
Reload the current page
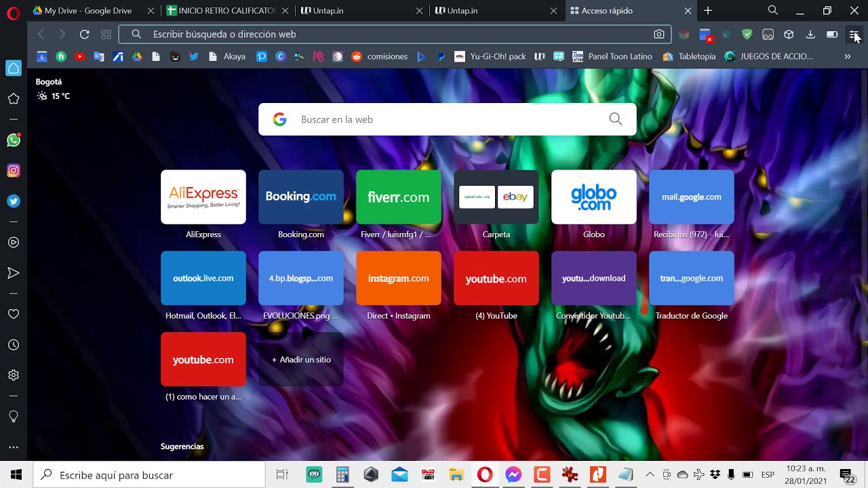(x=85, y=34)
